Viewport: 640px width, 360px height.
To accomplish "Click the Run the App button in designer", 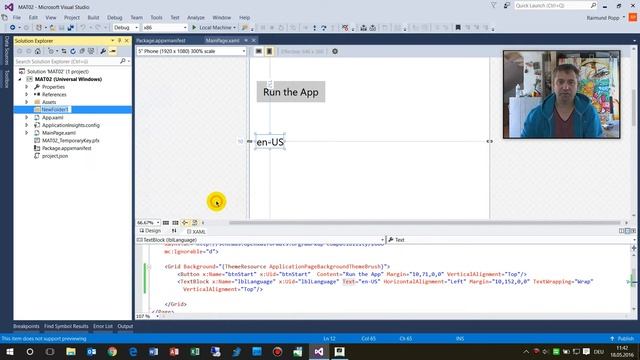I will tap(291, 92).
